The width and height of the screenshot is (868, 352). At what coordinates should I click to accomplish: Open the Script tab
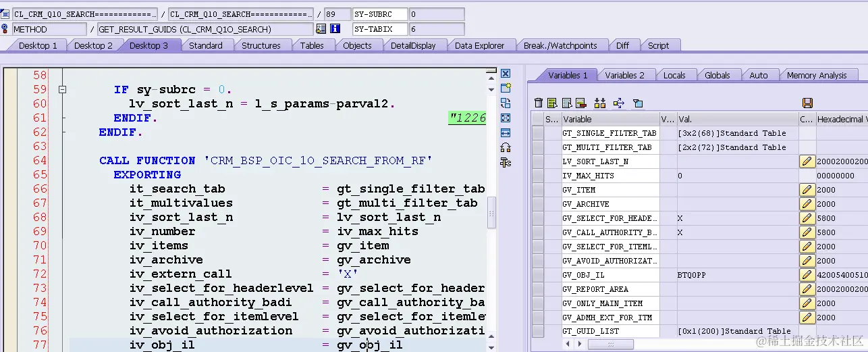tap(659, 45)
